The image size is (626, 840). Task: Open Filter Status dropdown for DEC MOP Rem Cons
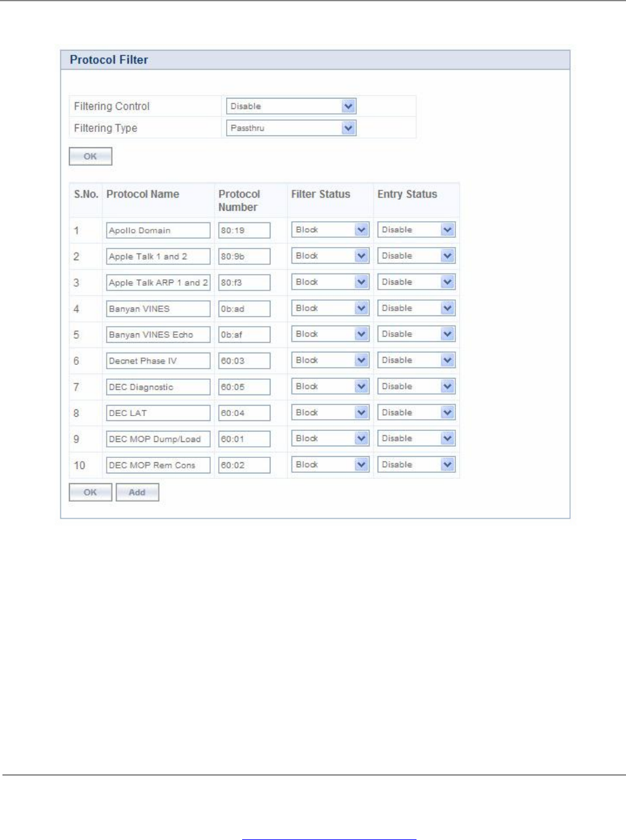coord(330,465)
